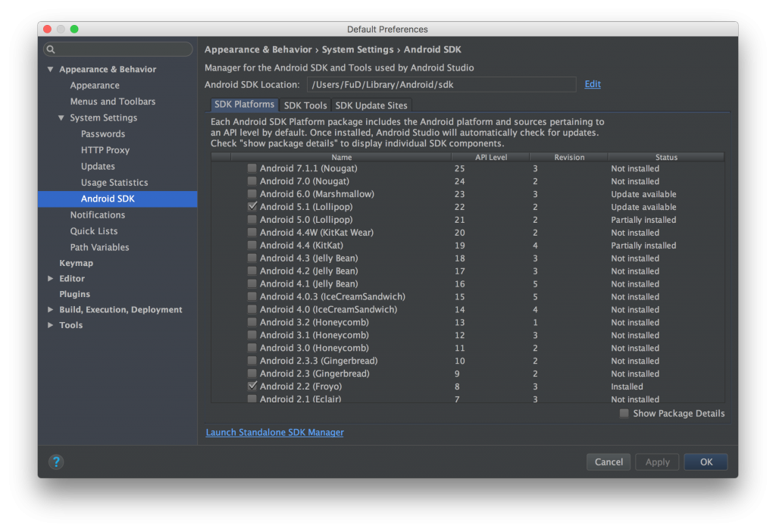This screenshot has height=532, width=776.
Task: Select Updates in the sidebar
Action: coord(98,167)
